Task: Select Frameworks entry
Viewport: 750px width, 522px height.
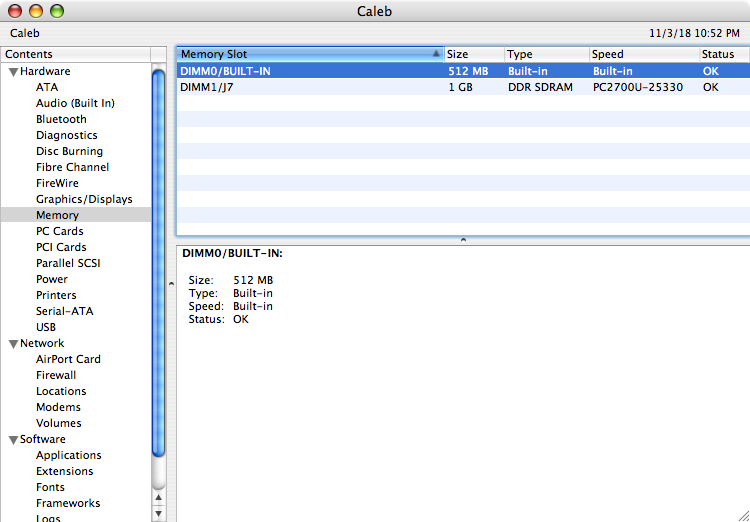Action: tap(68, 503)
